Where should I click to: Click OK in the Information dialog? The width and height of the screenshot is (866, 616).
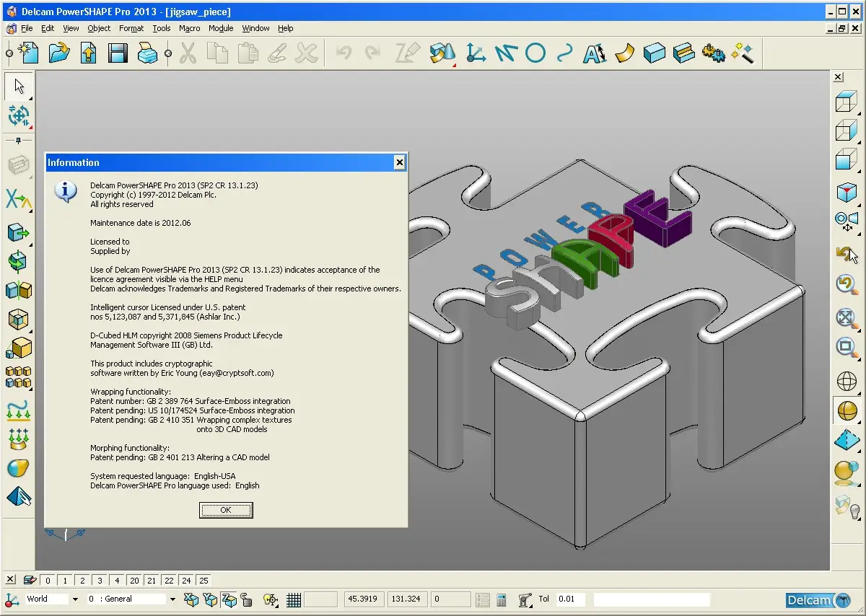[226, 510]
